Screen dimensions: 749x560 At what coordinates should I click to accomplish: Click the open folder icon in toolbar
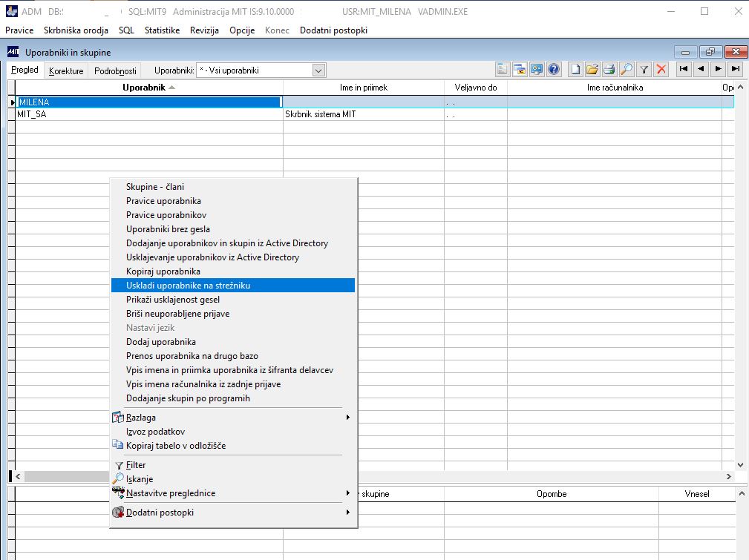592,69
